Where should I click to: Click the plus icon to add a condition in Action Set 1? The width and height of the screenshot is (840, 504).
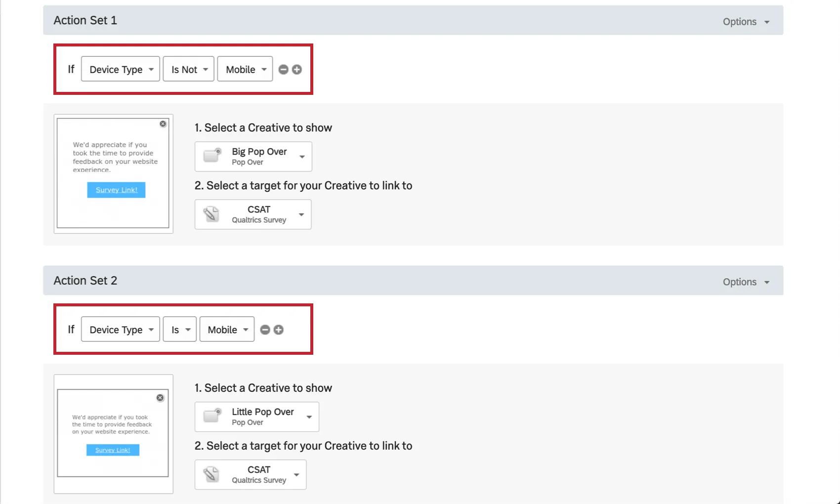pyautogui.click(x=297, y=69)
